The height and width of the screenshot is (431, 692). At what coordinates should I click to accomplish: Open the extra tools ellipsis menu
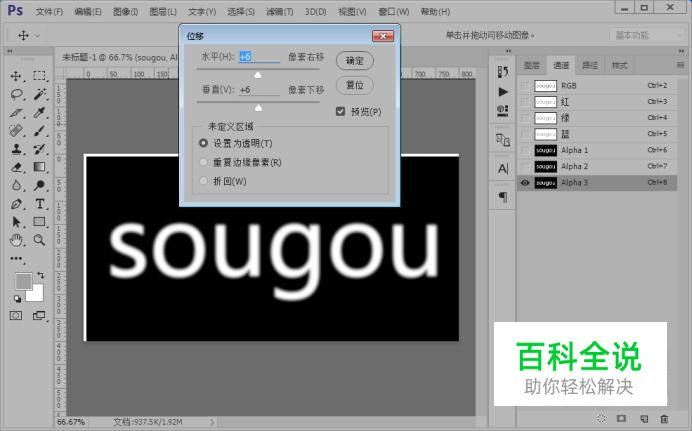pos(16,259)
